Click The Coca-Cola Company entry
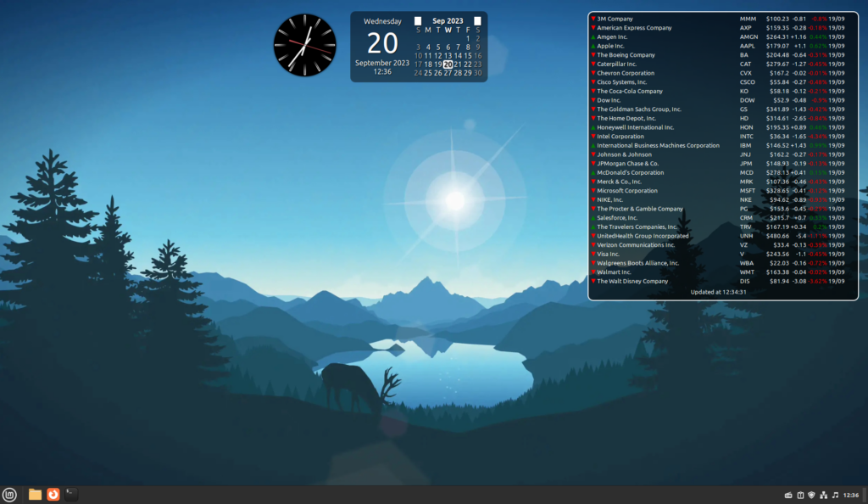Viewport: 868px width, 504px height. (630, 92)
